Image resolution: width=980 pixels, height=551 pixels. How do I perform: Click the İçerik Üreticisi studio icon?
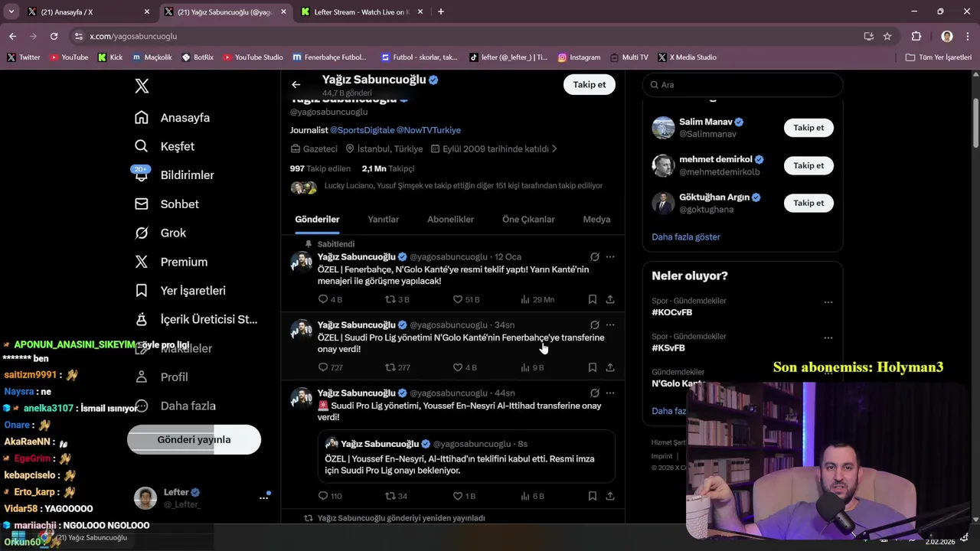coord(142,319)
